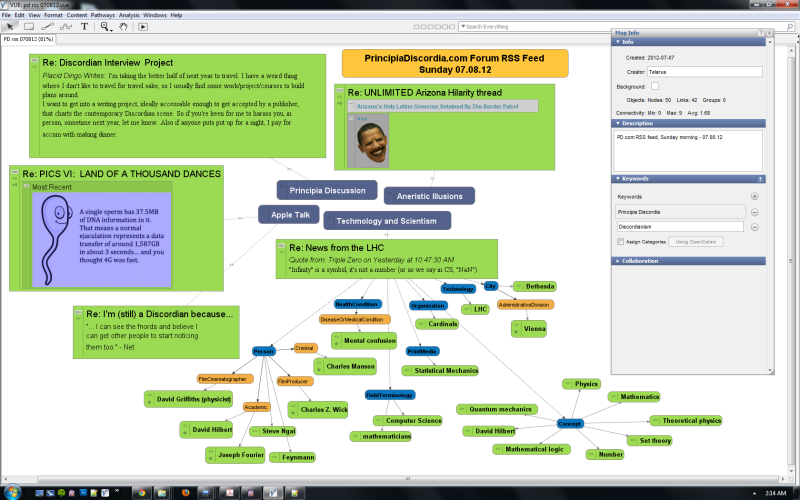Click the Map Info vertical scrollbar
Viewport: 800px width, 500px height.
(x=770, y=204)
